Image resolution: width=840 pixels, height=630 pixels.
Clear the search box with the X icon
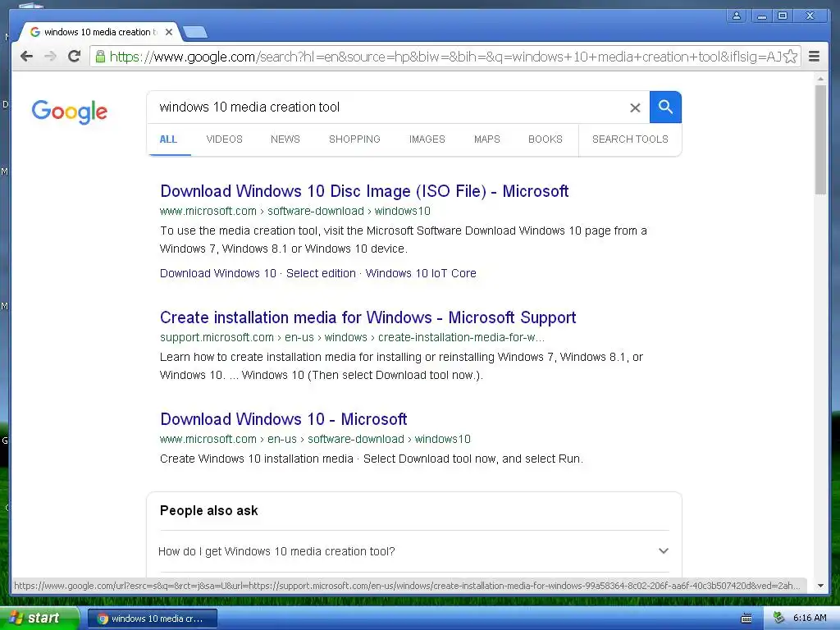[635, 107]
